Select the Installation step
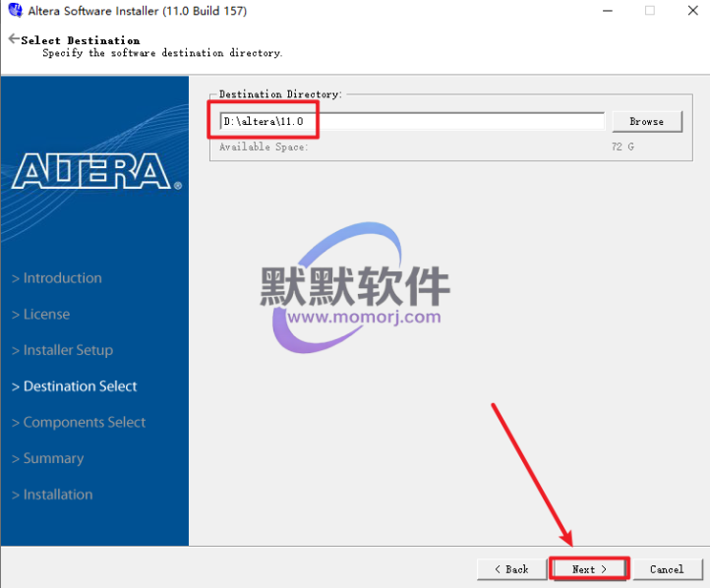The width and height of the screenshot is (710, 588). point(52,495)
